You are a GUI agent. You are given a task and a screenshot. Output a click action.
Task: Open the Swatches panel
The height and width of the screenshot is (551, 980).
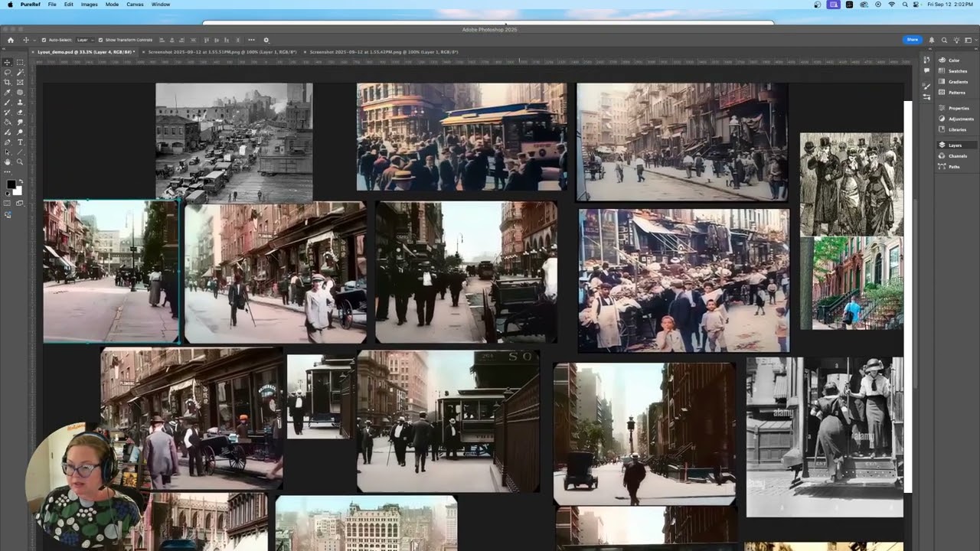click(x=957, y=71)
